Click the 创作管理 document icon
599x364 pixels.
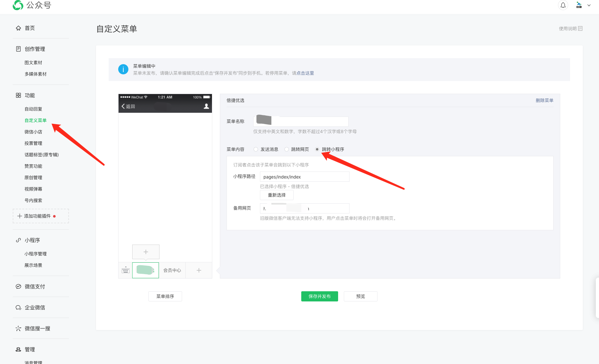[18, 49]
